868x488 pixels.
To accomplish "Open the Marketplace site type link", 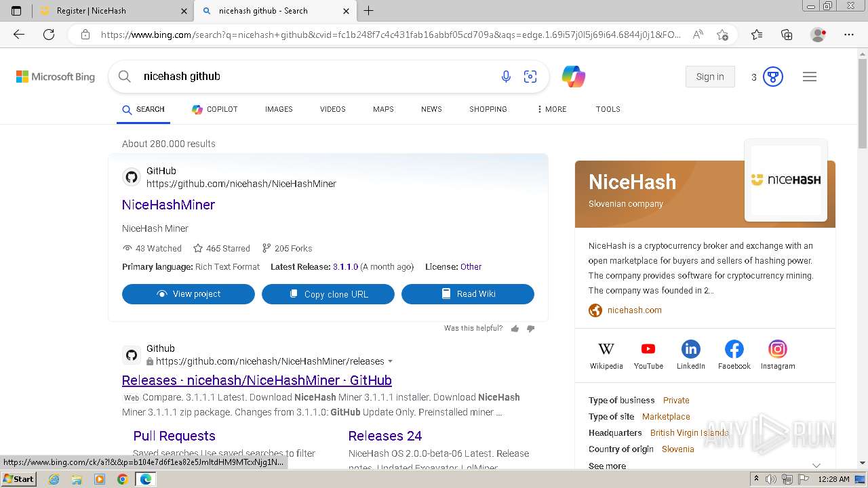I will (666, 417).
